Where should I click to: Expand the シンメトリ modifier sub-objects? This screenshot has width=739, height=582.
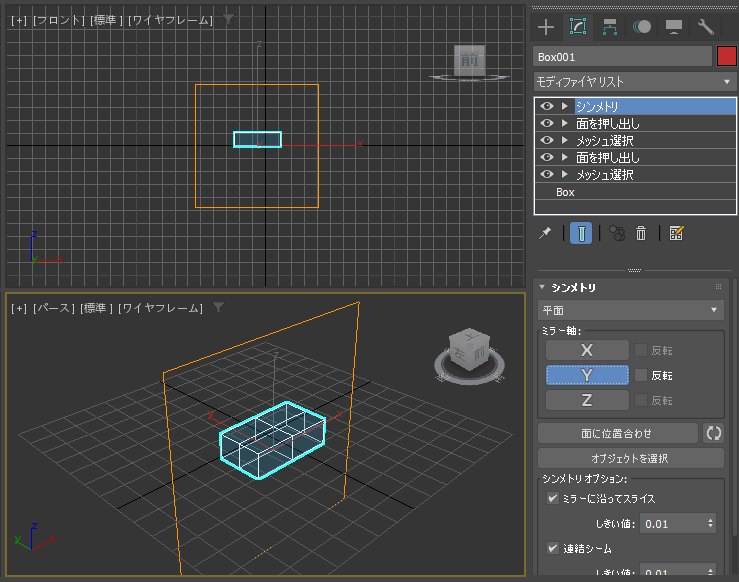(x=565, y=106)
